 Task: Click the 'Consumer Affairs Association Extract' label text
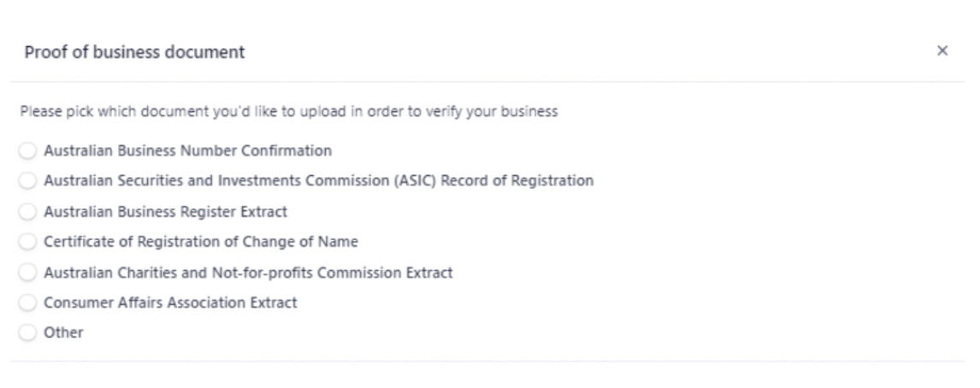pos(170,303)
